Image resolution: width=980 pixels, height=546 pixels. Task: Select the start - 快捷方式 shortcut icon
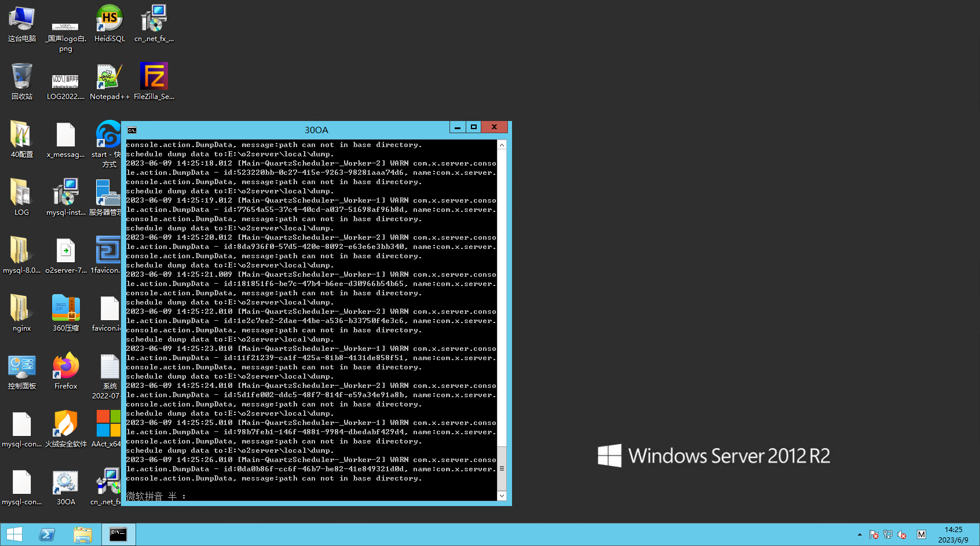tap(108, 144)
